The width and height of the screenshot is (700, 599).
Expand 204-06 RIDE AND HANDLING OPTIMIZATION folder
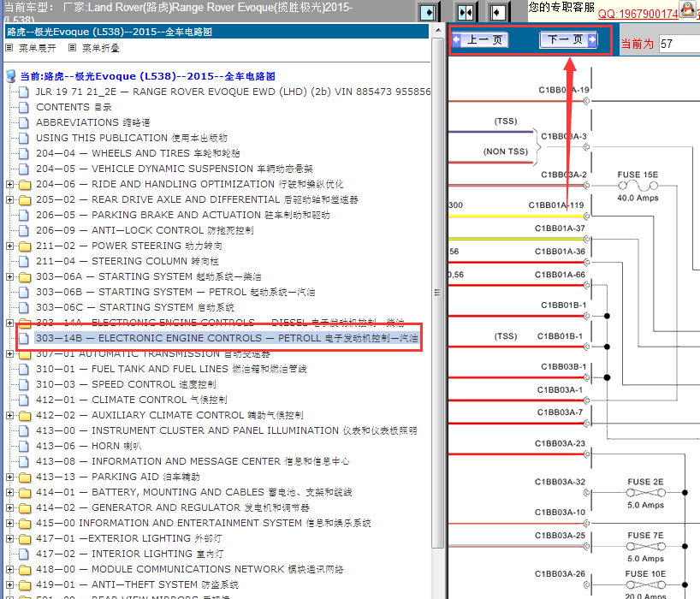[9, 184]
